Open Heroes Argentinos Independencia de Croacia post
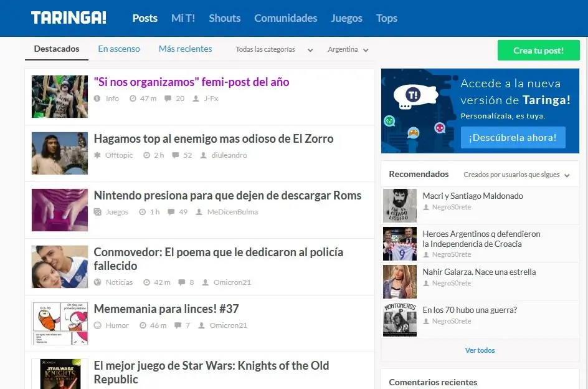This screenshot has width=588, height=389. pyautogui.click(x=481, y=239)
